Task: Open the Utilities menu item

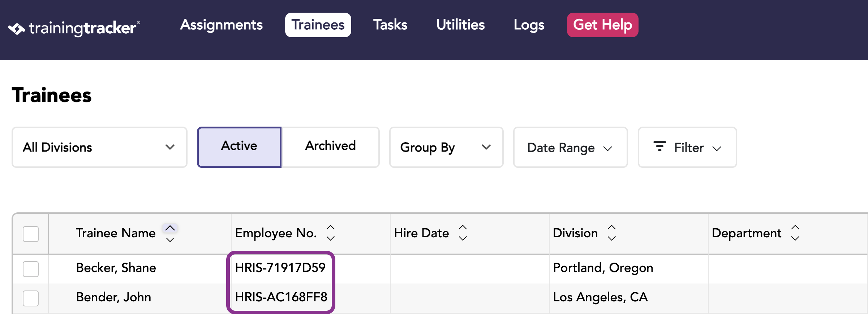Action: [x=460, y=25]
